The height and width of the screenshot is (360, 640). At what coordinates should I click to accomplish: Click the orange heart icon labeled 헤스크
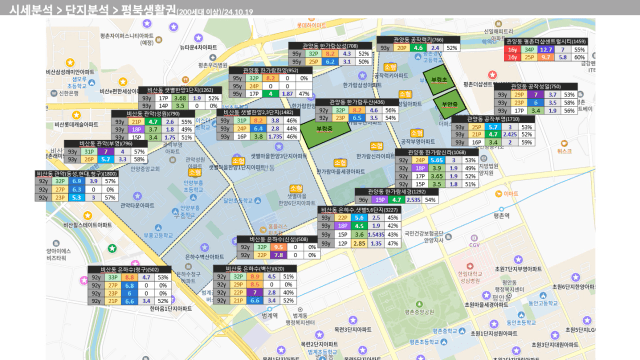[x=564, y=144]
